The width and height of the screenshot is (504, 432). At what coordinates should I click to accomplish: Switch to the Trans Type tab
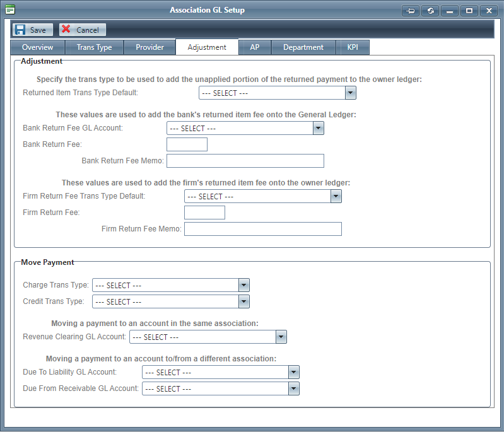click(x=95, y=47)
